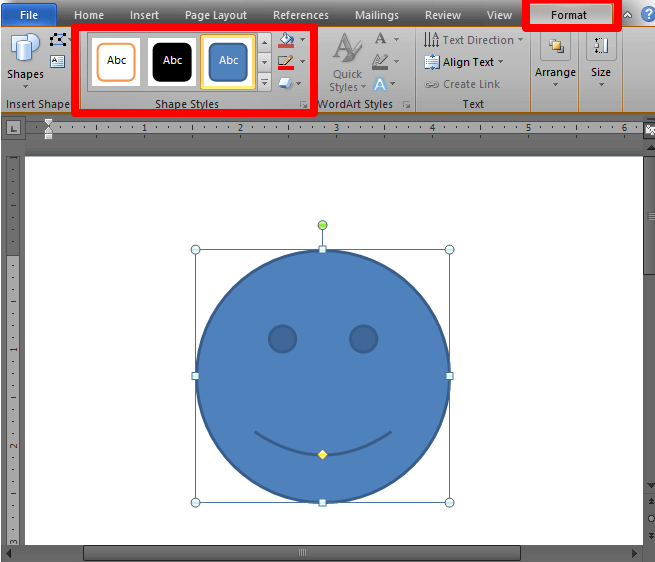Click the Draw Text Box icon
This screenshot has height=562, width=655.
pos(57,61)
